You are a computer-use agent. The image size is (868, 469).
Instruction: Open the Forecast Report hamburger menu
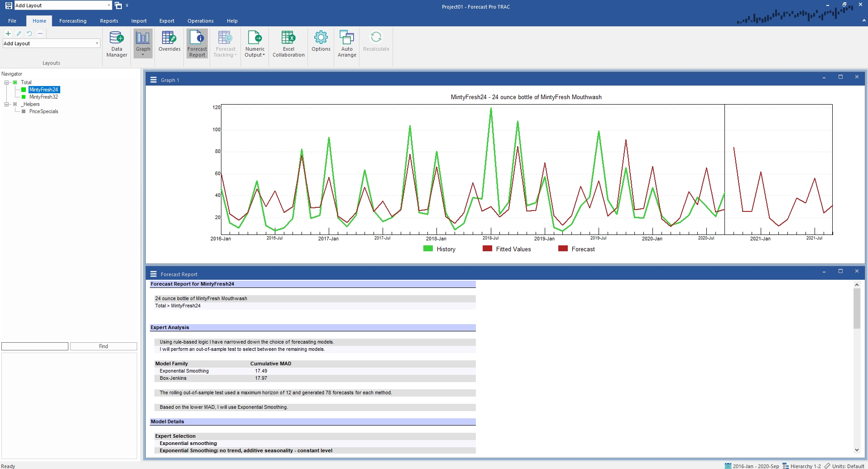[x=153, y=274]
